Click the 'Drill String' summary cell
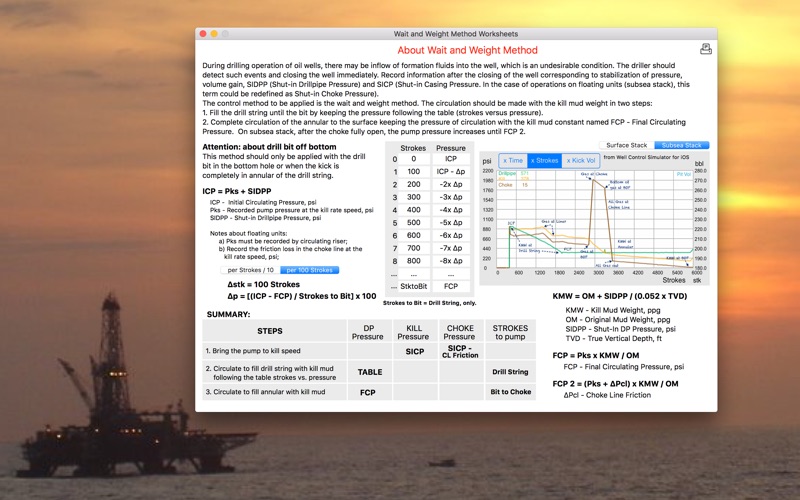The image size is (800, 500). 510,372
